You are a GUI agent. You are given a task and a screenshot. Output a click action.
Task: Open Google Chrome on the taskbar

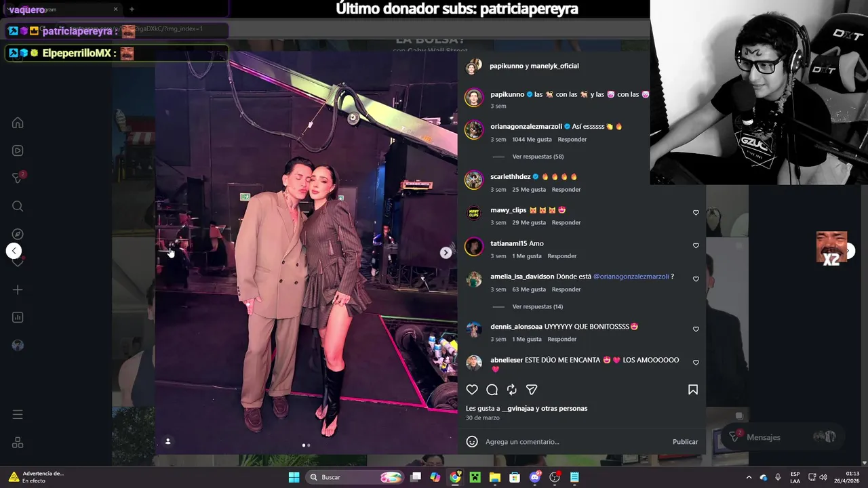(x=455, y=477)
